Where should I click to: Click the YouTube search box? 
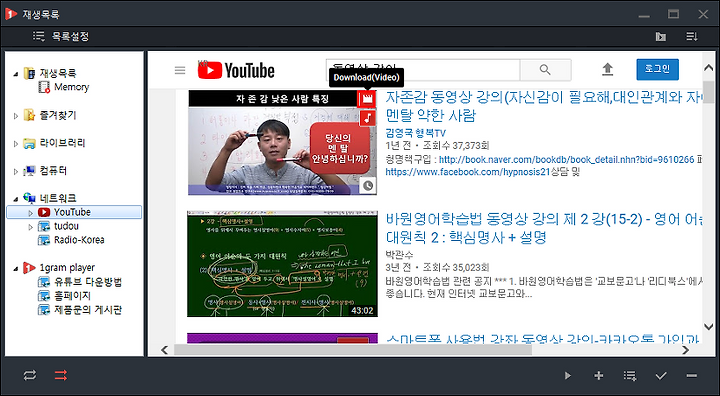point(422,70)
